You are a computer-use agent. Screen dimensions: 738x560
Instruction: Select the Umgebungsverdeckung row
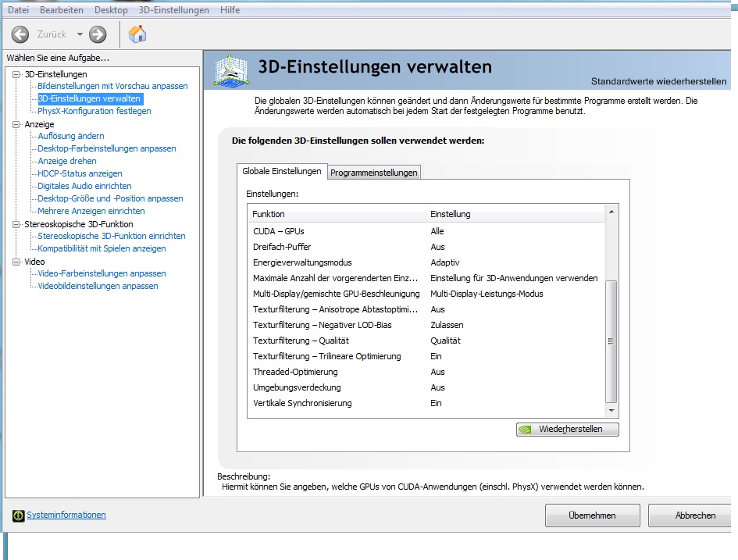(x=426, y=387)
